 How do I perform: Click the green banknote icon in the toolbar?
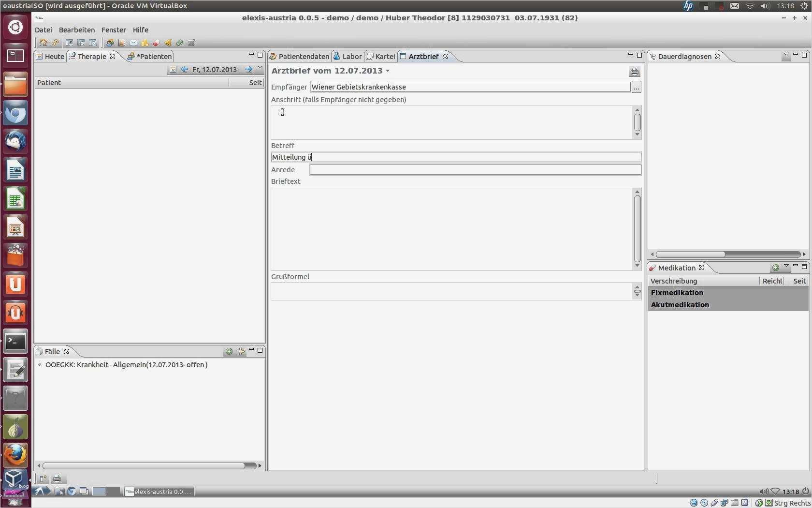179,43
